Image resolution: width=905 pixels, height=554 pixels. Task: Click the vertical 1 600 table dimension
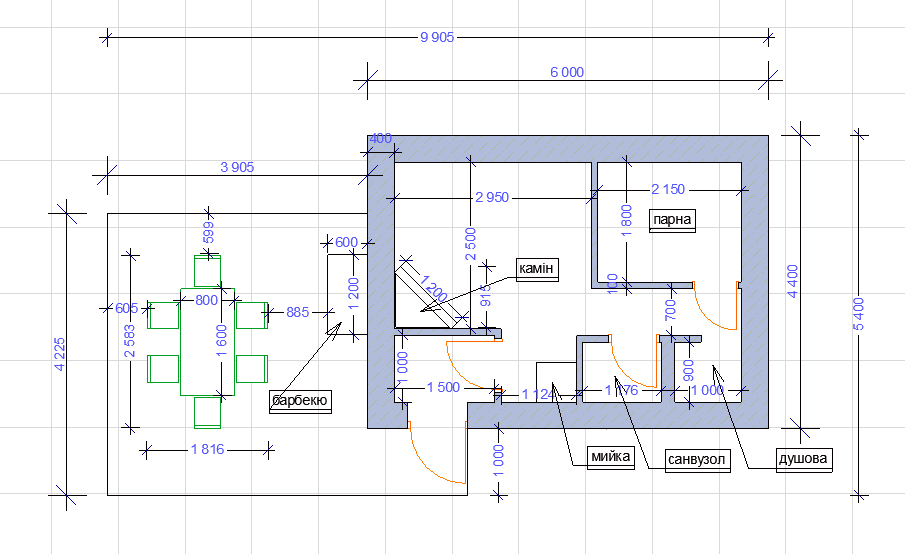222,340
